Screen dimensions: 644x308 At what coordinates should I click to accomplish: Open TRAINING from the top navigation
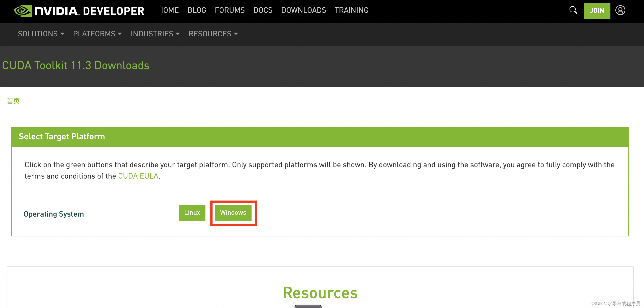352,10
